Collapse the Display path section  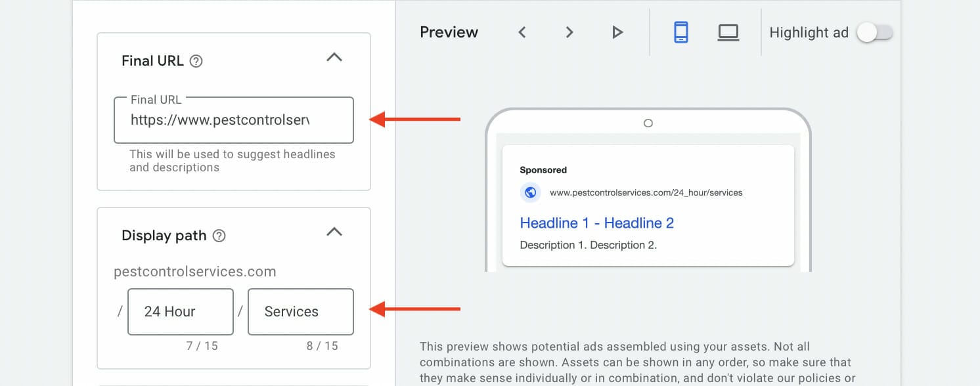(334, 232)
